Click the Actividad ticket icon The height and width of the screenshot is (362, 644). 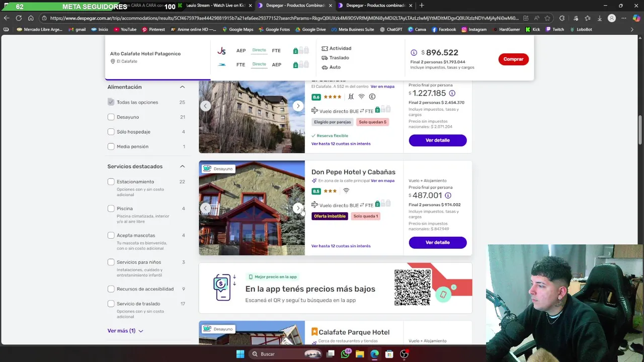point(325,48)
